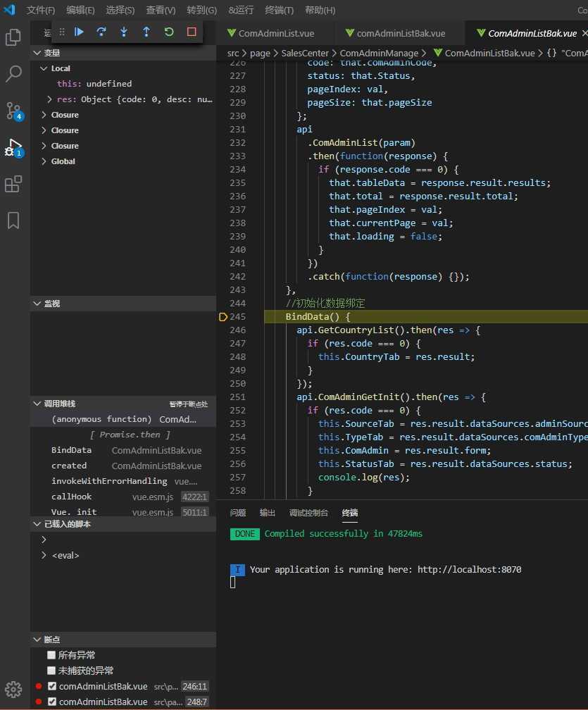The height and width of the screenshot is (710, 588).
Task: Click the debug Step Out button
Action: pyautogui.click(x=146, y=32)
